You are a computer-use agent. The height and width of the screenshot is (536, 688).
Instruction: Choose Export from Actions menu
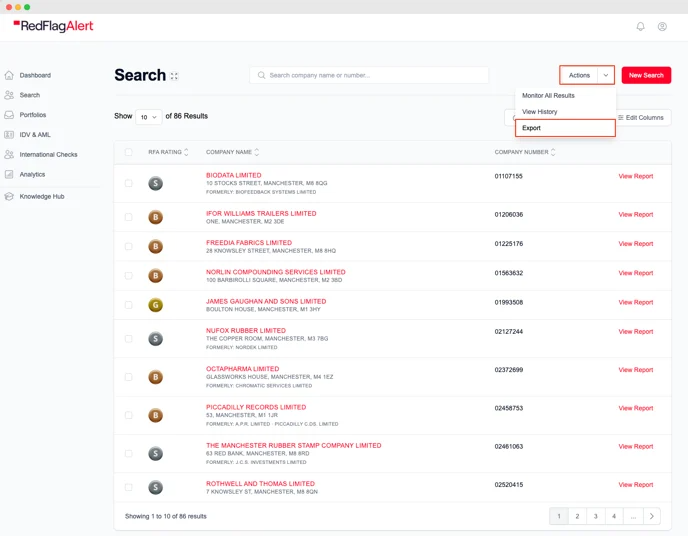click(x=566, y=128)
